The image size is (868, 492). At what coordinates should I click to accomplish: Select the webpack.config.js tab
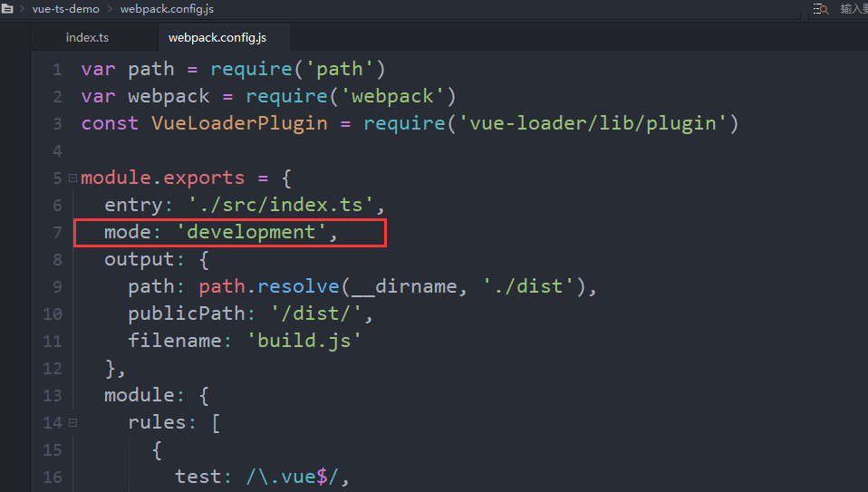tap(217, 37)
